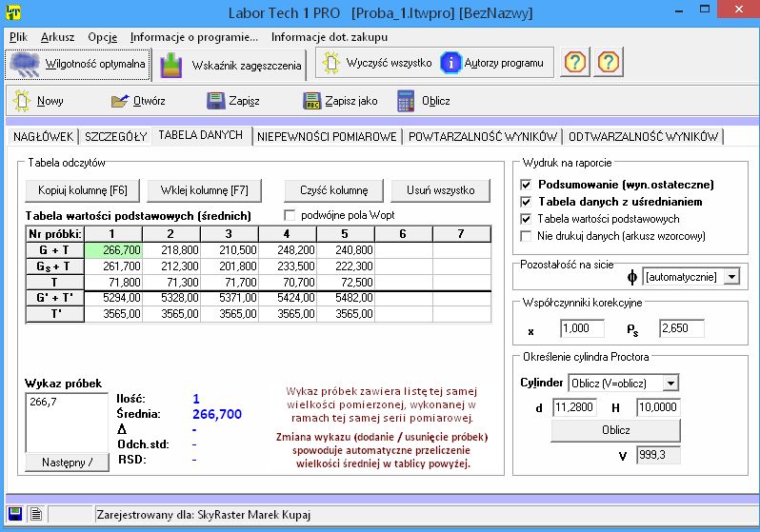Enable Nie drukuj danych (arkusz wzorcowy)
This screenshot has width=760, height=532.
(x=527, y=236)
